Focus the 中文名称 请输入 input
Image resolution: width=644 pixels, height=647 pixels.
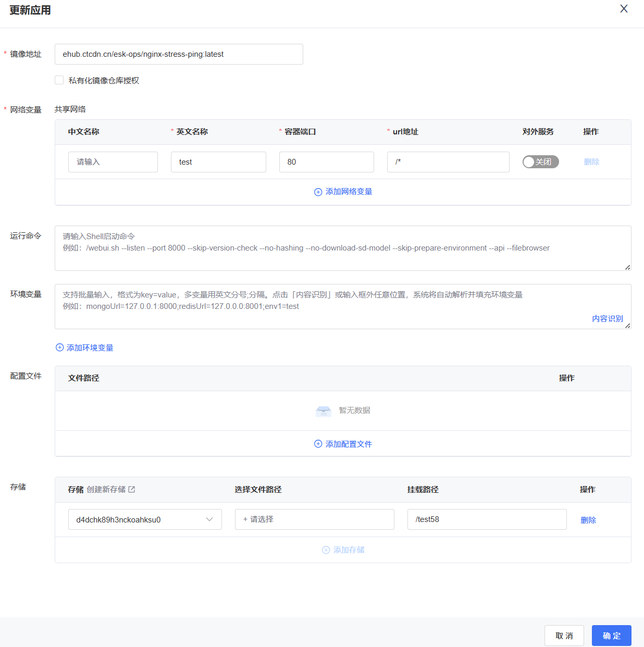point(113,162)
